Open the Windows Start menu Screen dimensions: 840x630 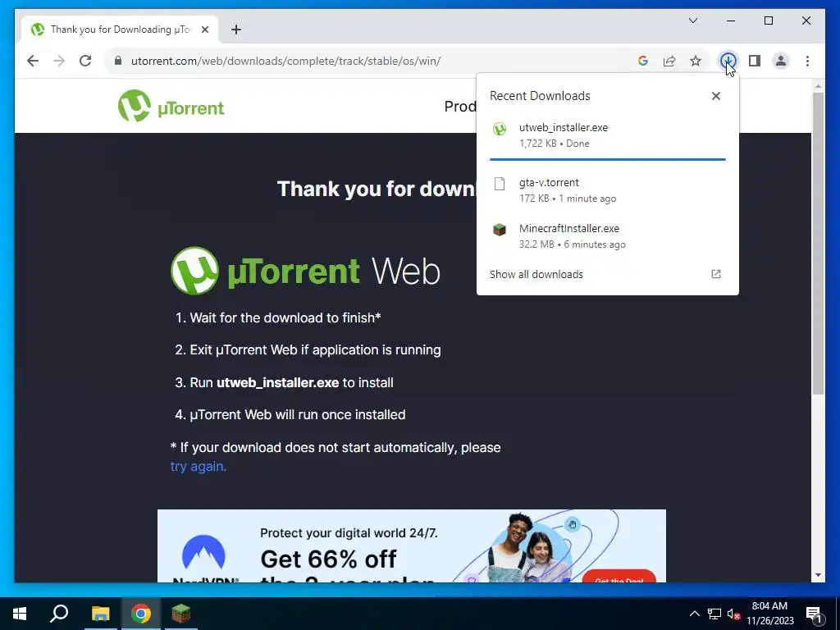pos(20,614)
